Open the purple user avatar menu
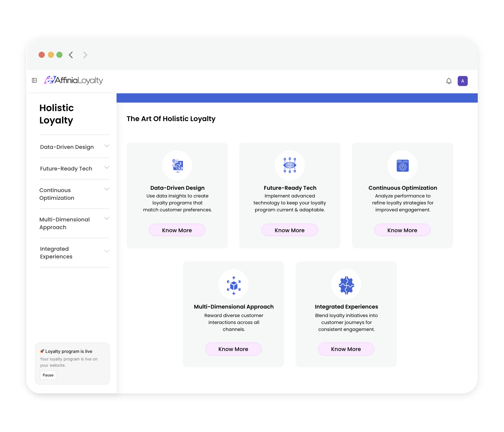 (462, 81)
